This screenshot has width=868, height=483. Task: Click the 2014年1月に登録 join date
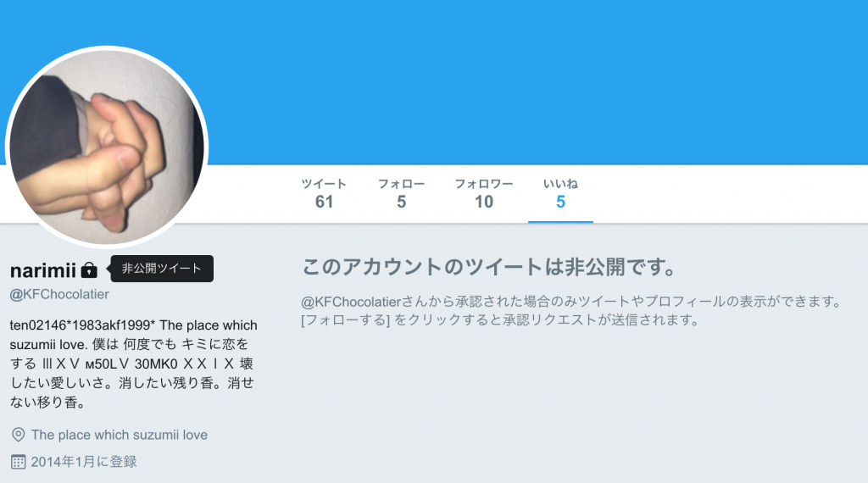(x=84, y=462)
